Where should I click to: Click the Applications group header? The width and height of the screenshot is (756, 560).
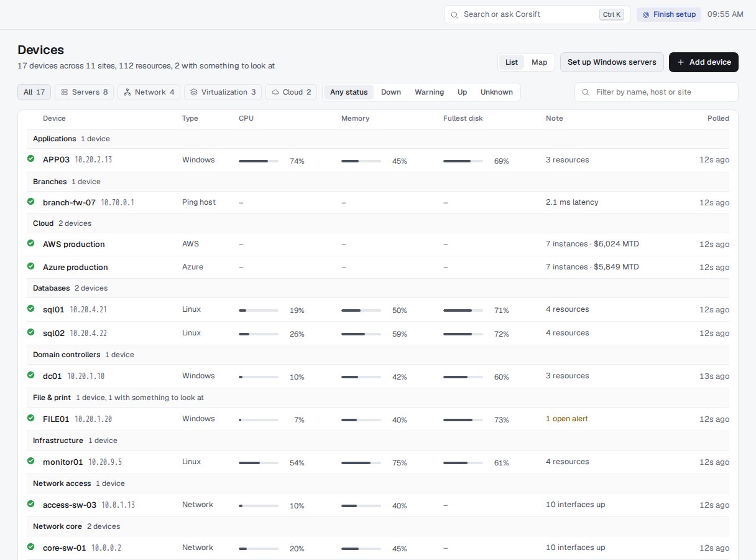[x=378, y=139]
